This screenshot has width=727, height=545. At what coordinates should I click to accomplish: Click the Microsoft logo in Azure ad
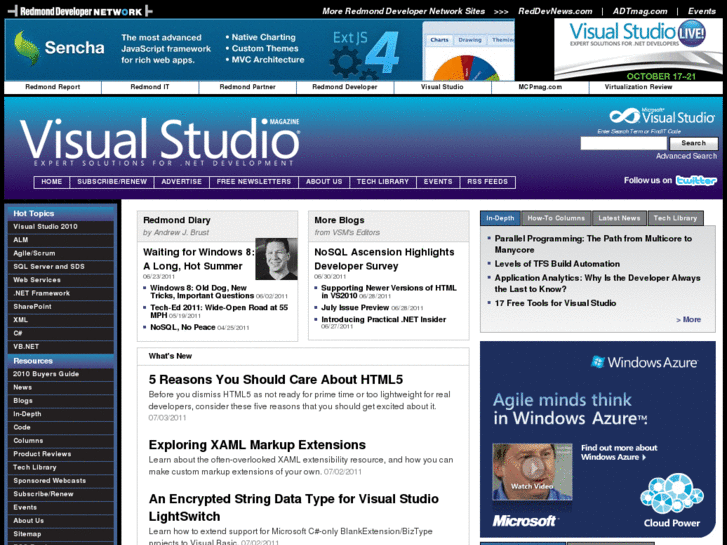click(x=524, y=521)
